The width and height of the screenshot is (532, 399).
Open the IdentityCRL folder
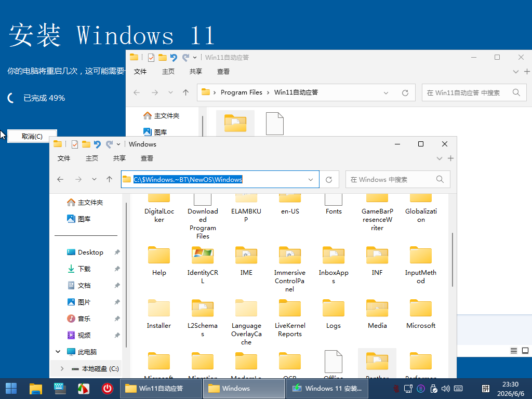[x=203, y=265]
